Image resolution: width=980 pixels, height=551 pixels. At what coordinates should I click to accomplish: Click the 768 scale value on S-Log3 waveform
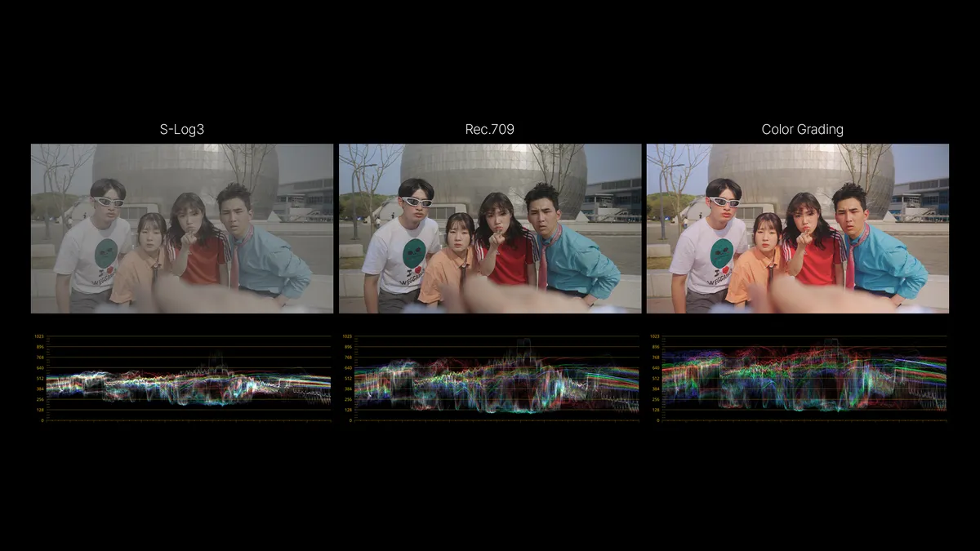point(39,358)
